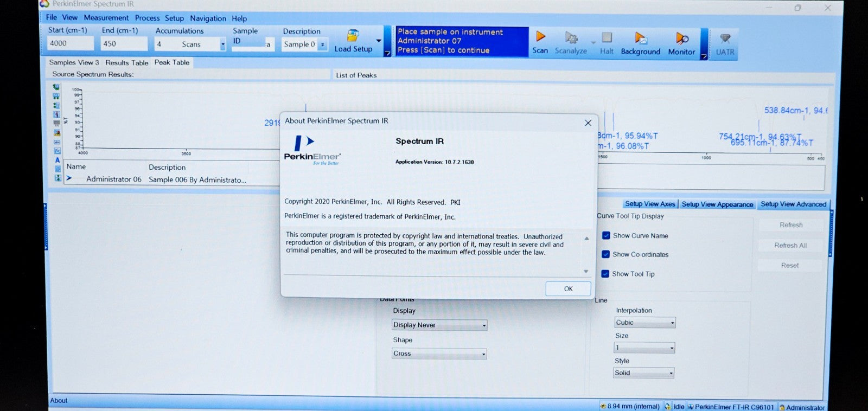Click the Administrator lock icon in status bar
The width and height of the screenshot is (868, 411).
coord(782,407)
